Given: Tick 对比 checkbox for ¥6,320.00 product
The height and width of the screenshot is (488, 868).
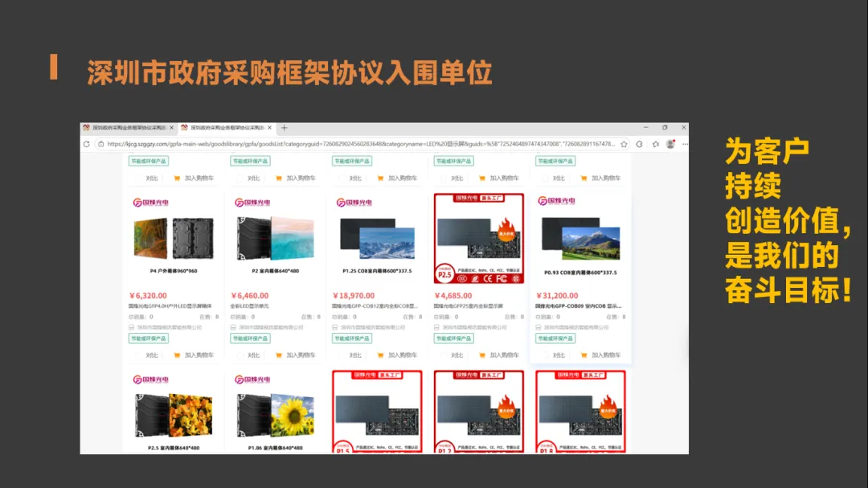Looking at the screenshot, I should [x=138, y=355].
